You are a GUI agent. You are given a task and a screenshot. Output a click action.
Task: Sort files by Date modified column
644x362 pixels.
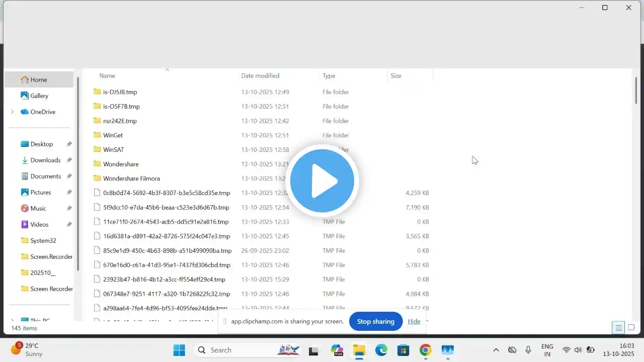tap(260, 75)
